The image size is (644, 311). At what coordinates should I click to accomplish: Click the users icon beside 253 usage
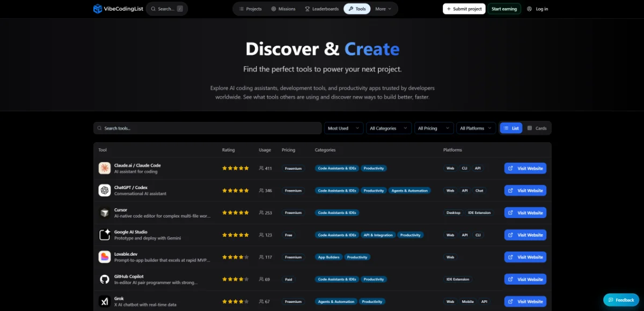coord(261,213)
